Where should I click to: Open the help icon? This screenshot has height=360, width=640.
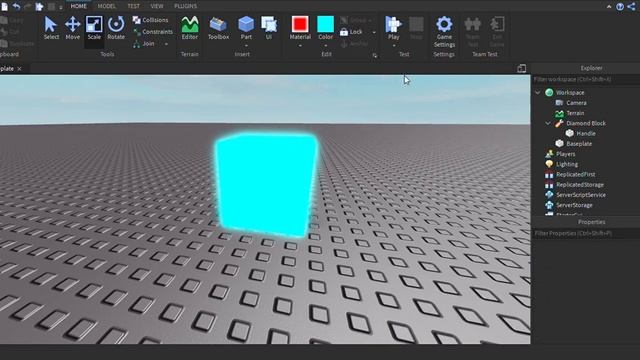pyautogui.click(x=620, y=7)
